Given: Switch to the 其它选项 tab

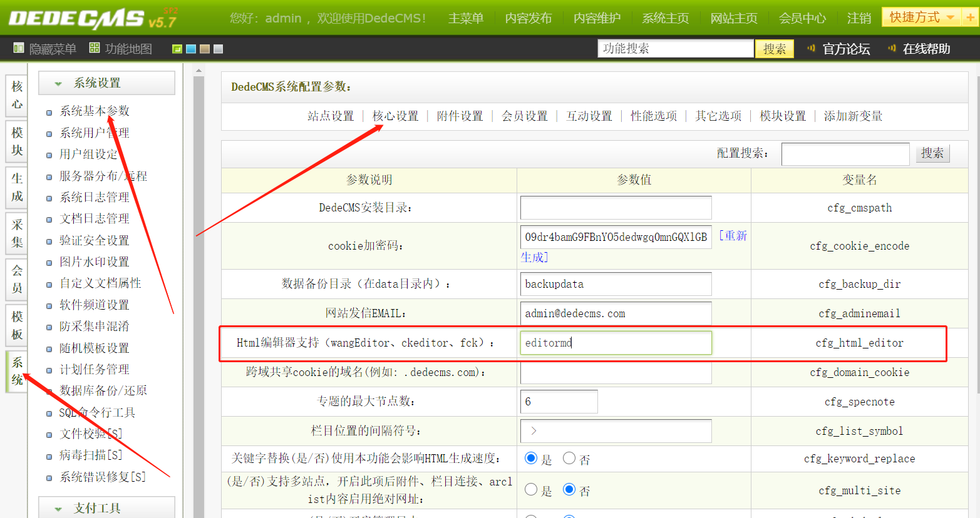Looking at the screenshot, I should (x=718, y=116).
